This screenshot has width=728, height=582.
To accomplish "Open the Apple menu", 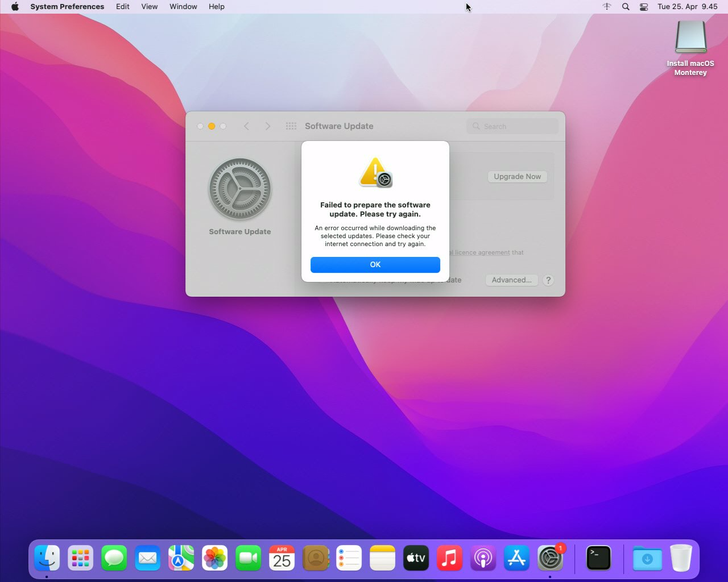I will [x=15, y=7].
